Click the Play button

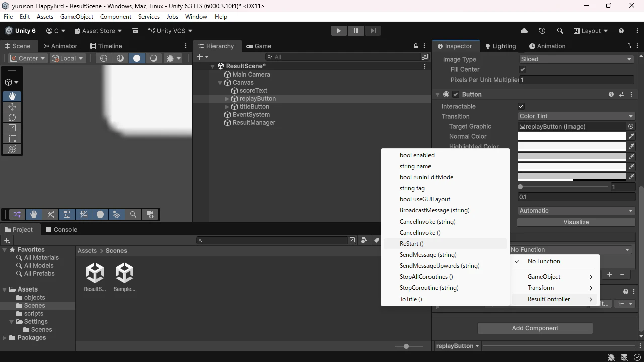338,31
